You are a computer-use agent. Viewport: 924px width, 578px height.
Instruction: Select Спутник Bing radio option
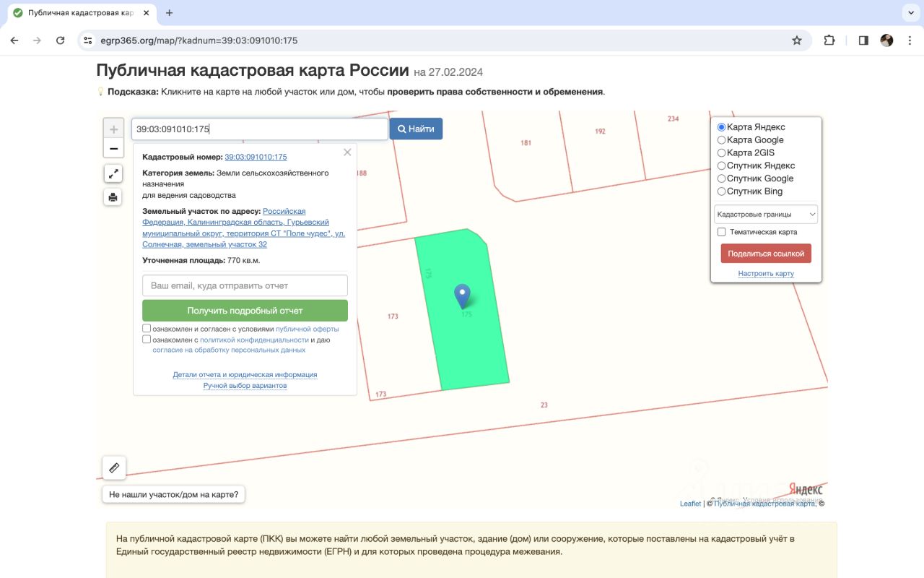[x=721, y=191]
